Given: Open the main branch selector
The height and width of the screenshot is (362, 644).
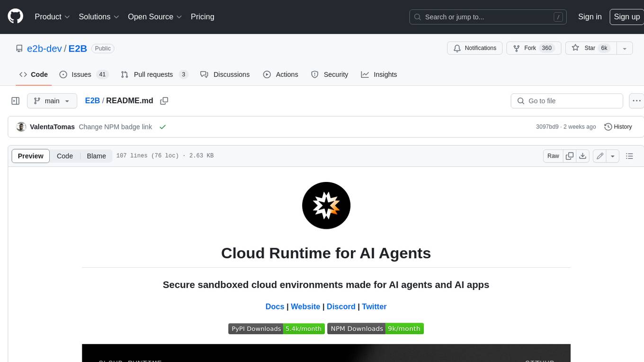Looking at the screenshot, I should pyautogui.click(x=52, y=101).
